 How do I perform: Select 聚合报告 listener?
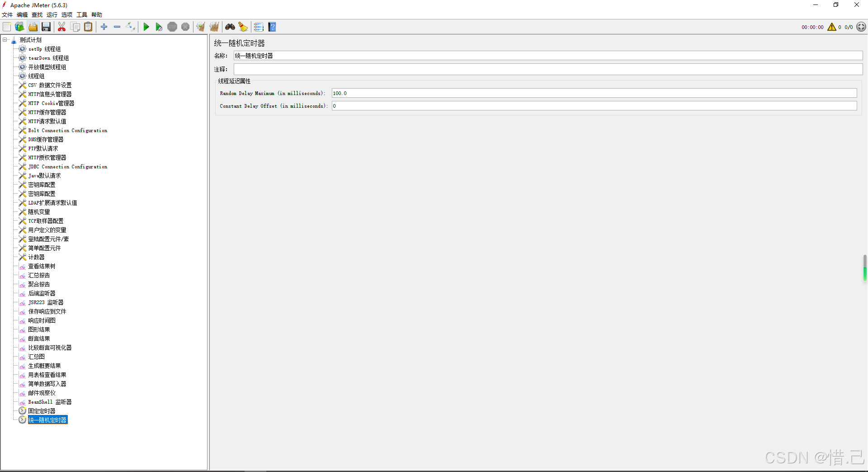39,284
